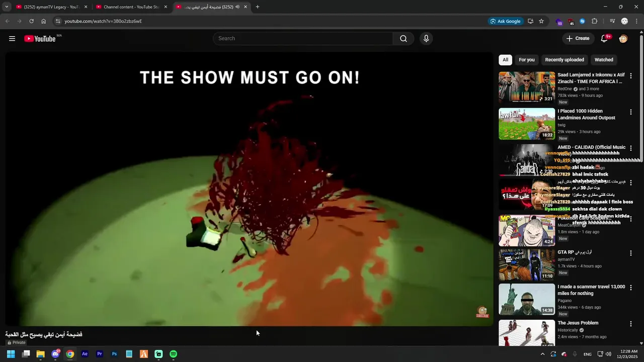Reload the current page
This screenshot has width=644, height=362.
(31, 21)
